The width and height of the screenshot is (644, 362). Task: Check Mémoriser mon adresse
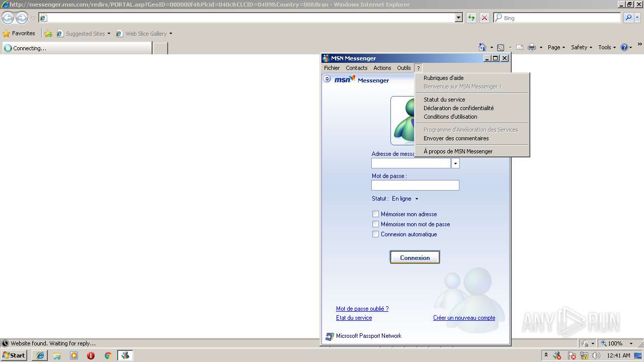click(375, 214)
